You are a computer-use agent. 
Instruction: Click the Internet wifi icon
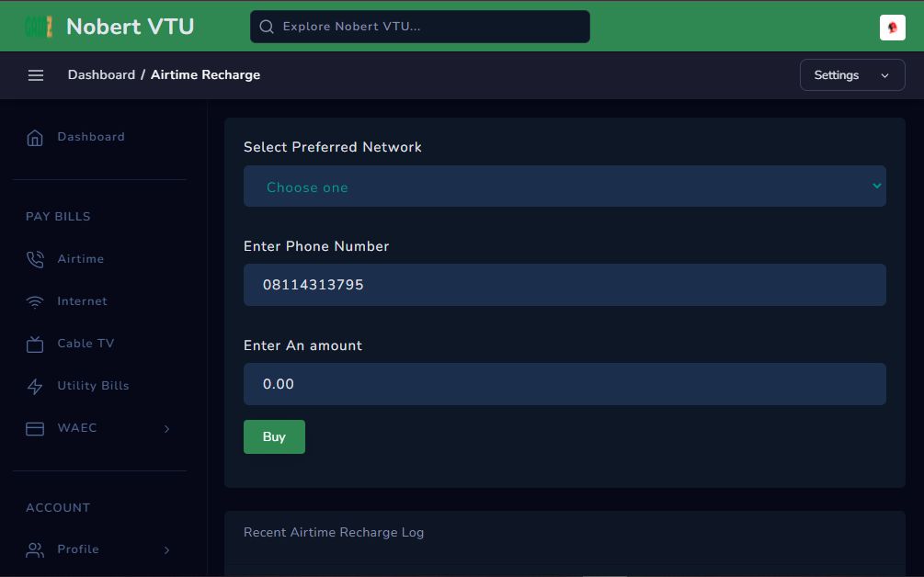(35, 302)
